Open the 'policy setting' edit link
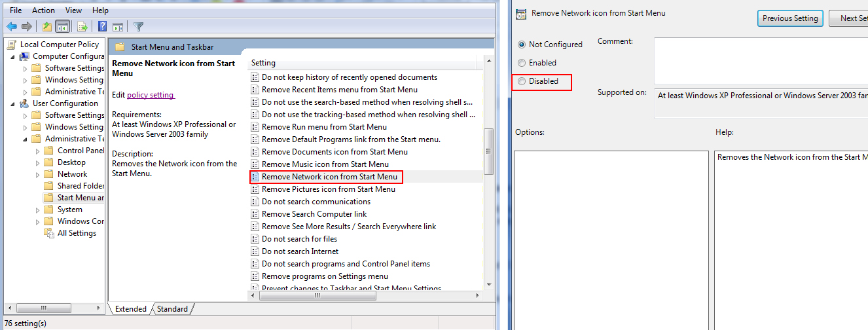The image size is (868, 330). (151, 95)
